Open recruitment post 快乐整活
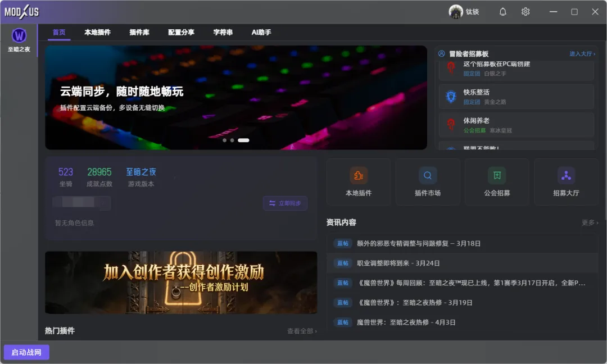This screenshot has height=364, width=607. (x=517, y=97)
